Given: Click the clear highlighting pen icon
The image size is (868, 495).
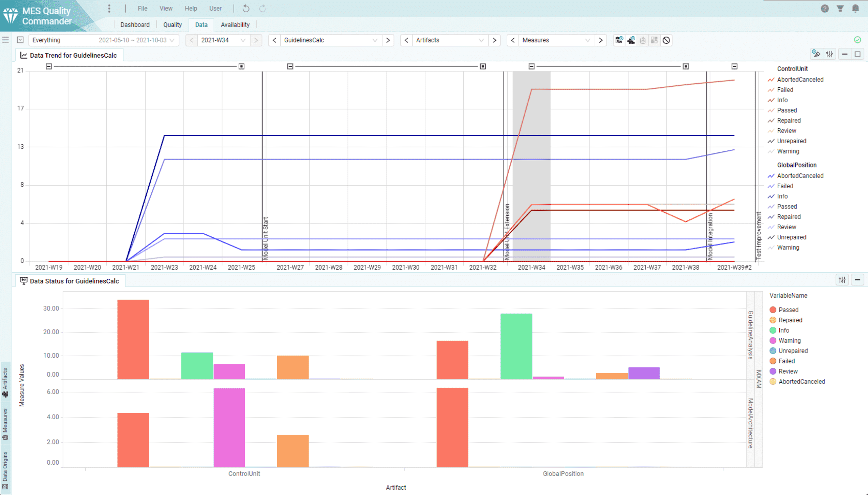Looking at the screenshot, I should (816, 54).
